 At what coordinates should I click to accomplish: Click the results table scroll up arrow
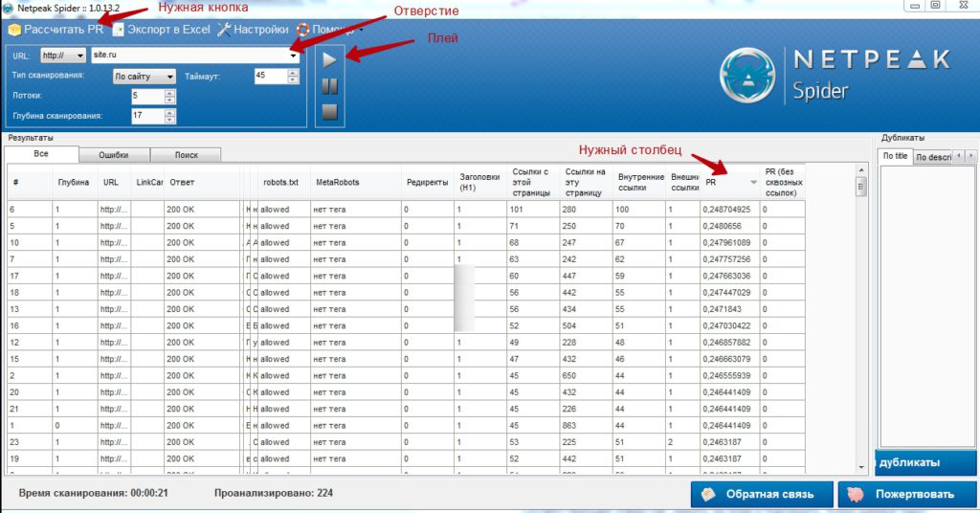point(861,170)
